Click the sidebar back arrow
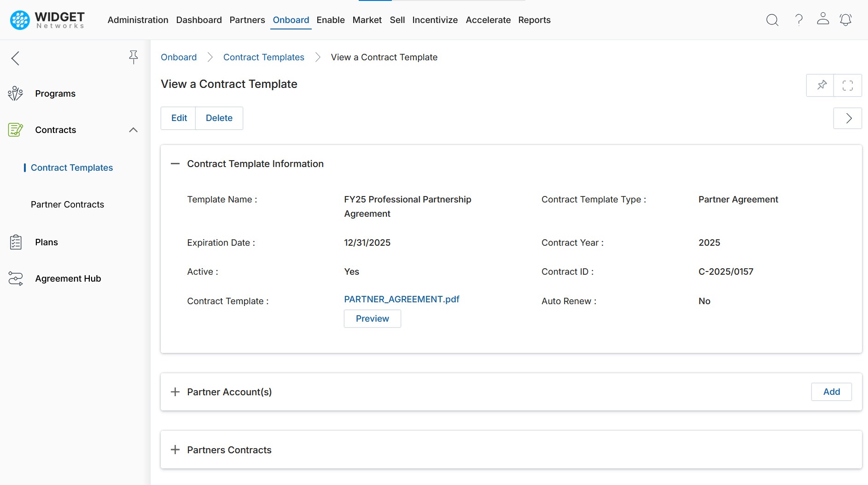The image size is (868, 485). click(x=16, y=58)
